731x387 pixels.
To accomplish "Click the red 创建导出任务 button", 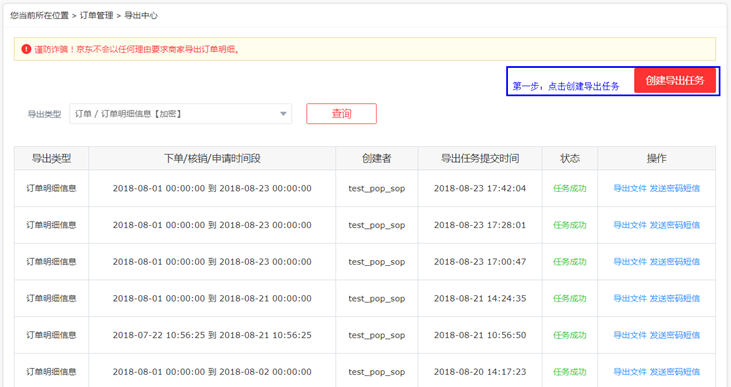I will 675,81.
